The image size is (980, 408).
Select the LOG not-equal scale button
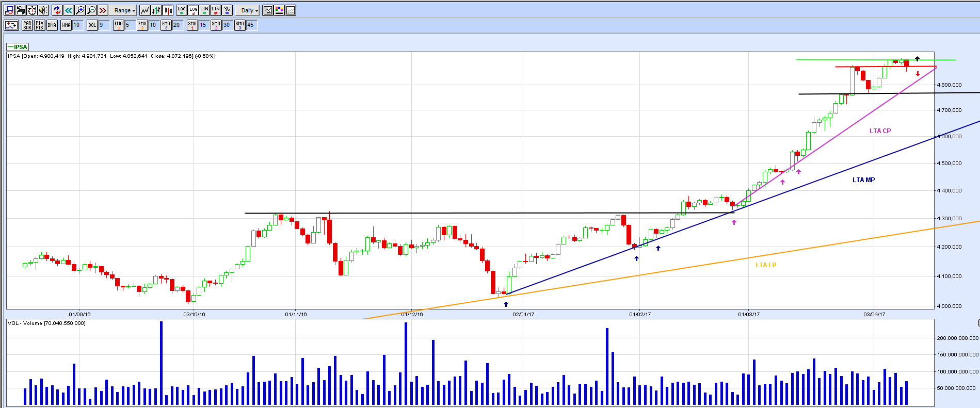(x=193, y=10)
